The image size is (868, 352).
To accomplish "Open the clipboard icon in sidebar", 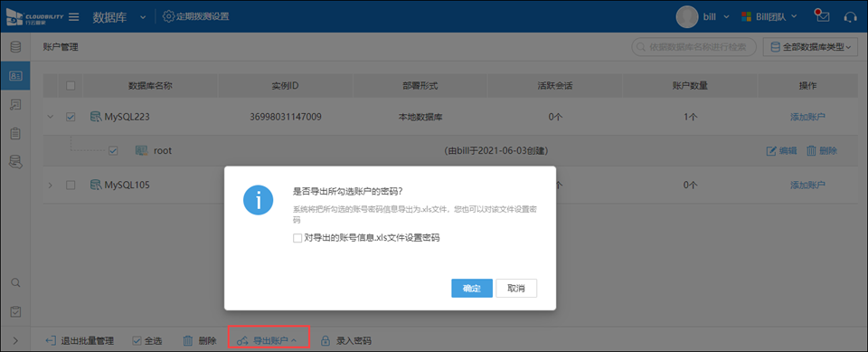I will coord(15,133).
